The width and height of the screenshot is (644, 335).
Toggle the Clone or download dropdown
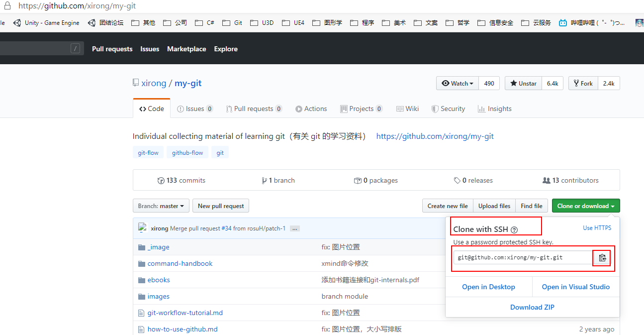[585, 206]
